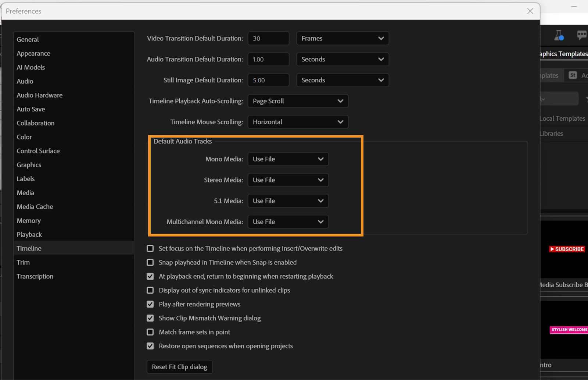
Task: Open the 5.1 Media dropdown
Action: click(288, 201)
